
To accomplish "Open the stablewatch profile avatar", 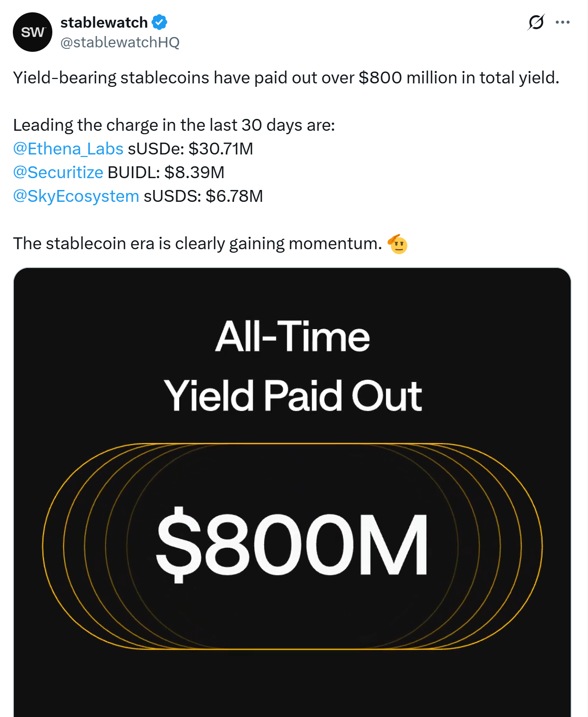I will tap(33, 32).
